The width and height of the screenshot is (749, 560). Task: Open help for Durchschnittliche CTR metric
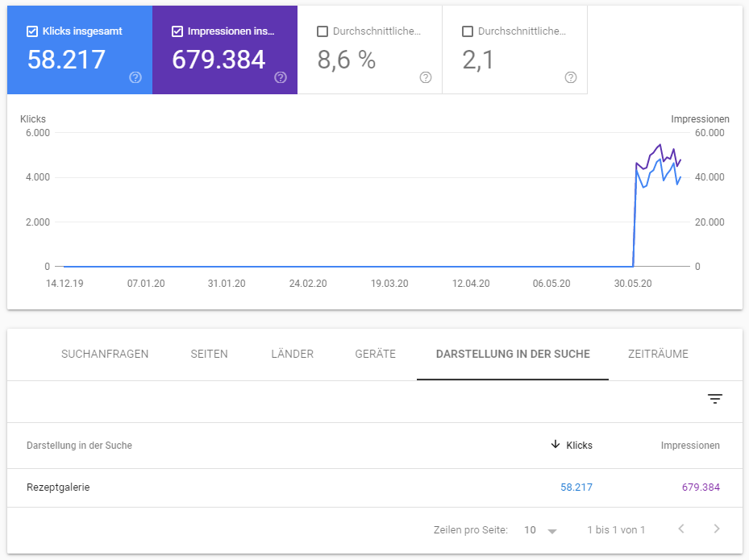pyautogui.click(x=425, y=78)
